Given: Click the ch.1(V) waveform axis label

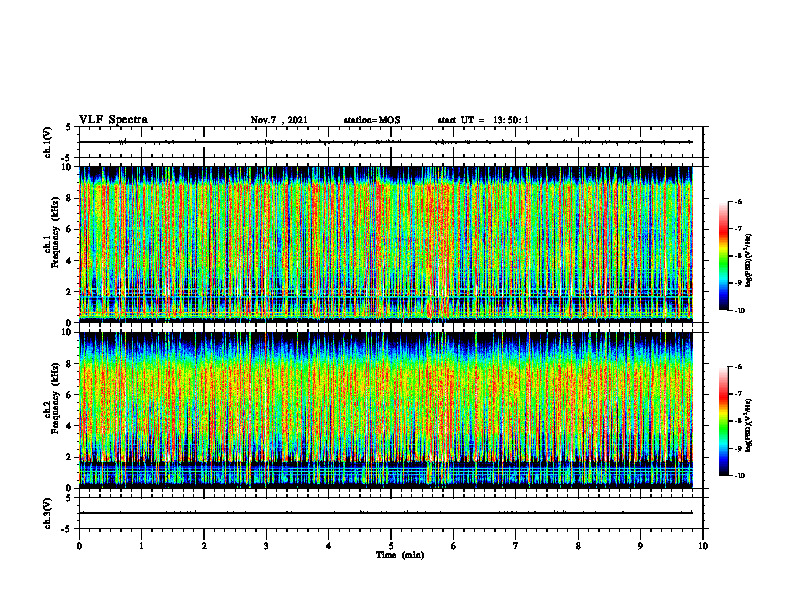Looking at the screenshot, I should pyautogui.click(x=48, y=142).
